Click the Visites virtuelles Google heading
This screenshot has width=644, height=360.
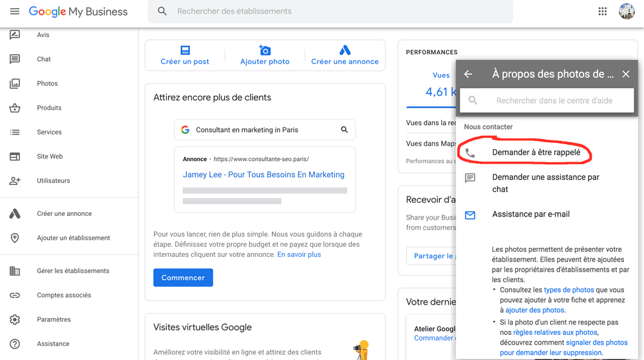click(202, 327)
